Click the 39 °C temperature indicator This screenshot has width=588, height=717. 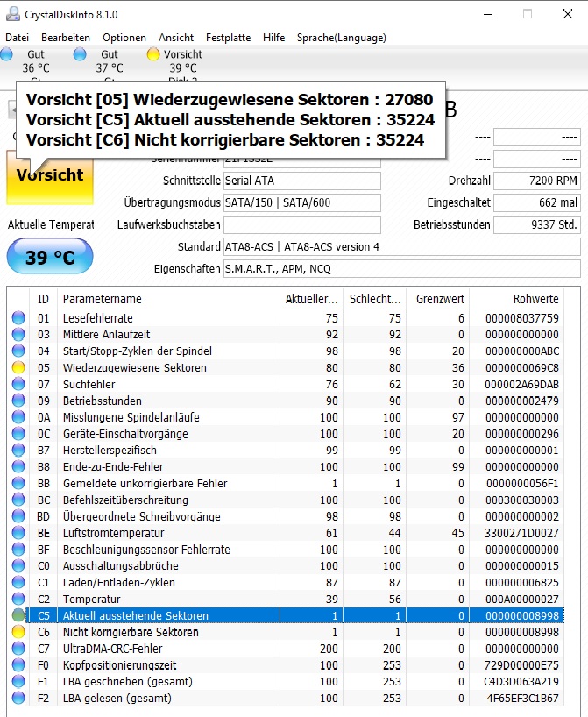50,257
